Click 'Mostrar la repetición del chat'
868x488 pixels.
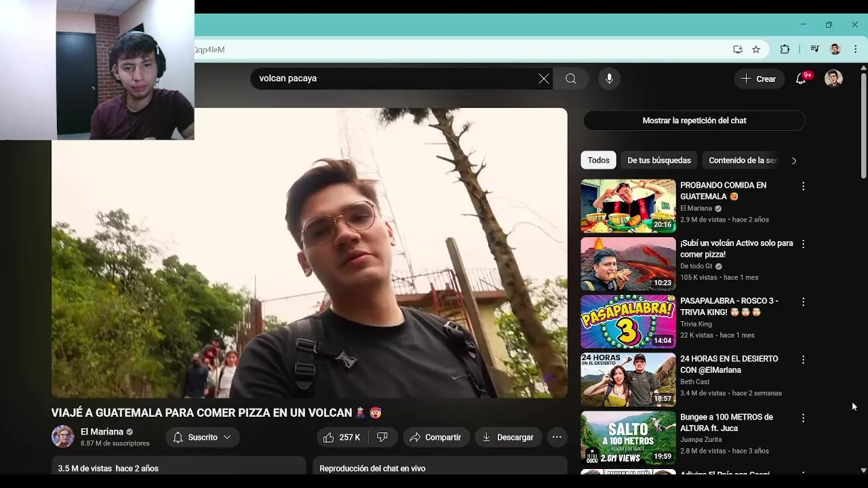pos(694,121)
